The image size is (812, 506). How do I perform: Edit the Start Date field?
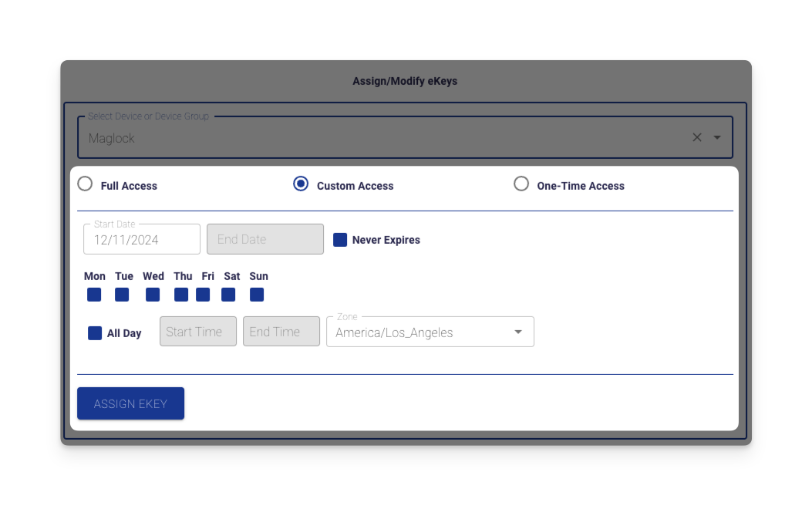pyautogui.click(x=142, y=239)
